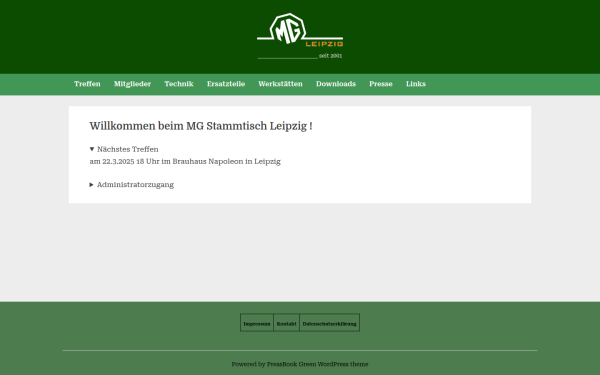
Task: Open the Werkstätten navigation item
Action: click(x=280, y=84)
